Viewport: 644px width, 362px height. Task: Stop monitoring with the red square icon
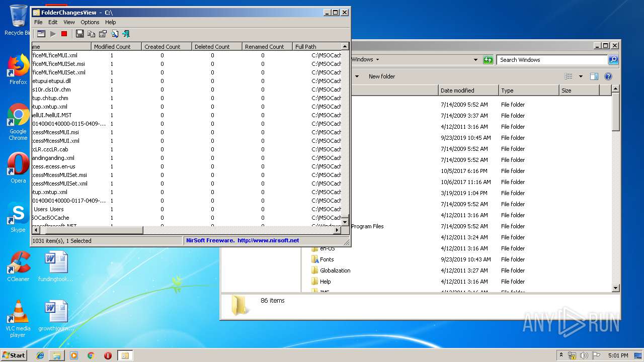pos(64,34)
